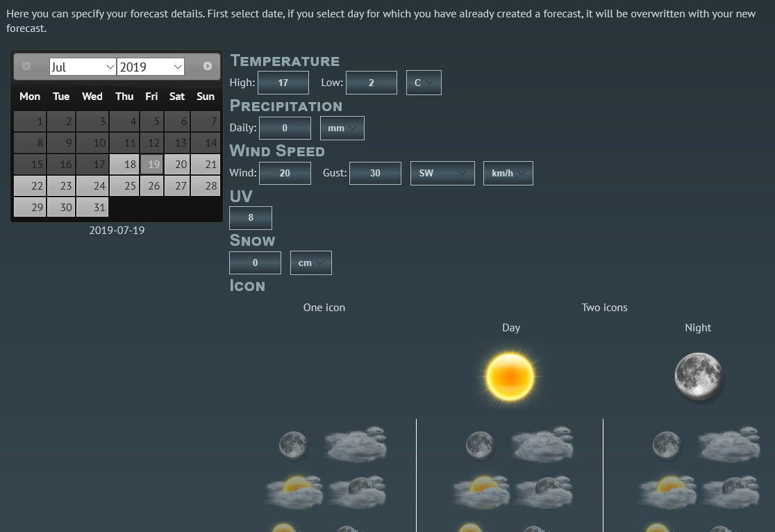The height and width of the screenshot is (532, 775).
Task: Click the Daily precipitation field
Action: [285, 128]
